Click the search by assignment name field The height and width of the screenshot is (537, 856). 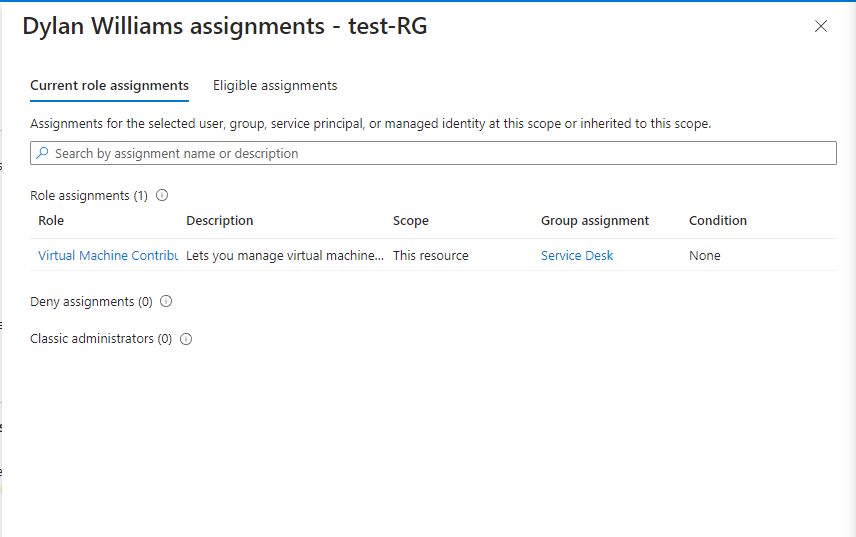pyautogui.click(x=440, y=154)
